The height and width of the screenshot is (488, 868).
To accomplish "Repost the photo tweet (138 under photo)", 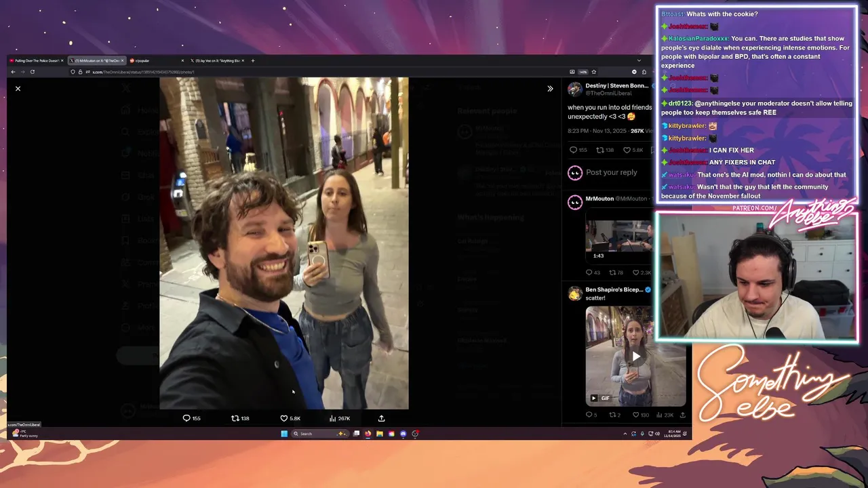I will [x=241, y=418].
